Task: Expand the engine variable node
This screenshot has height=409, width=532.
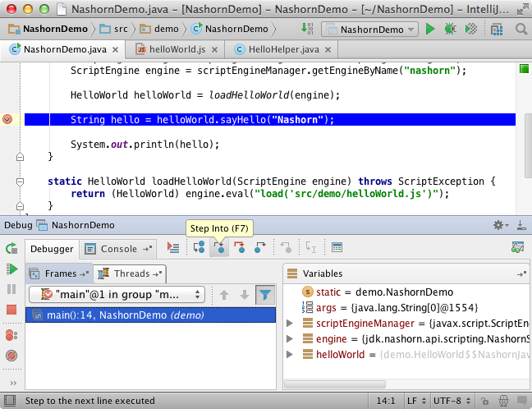Action: click(x=290, y=338)
